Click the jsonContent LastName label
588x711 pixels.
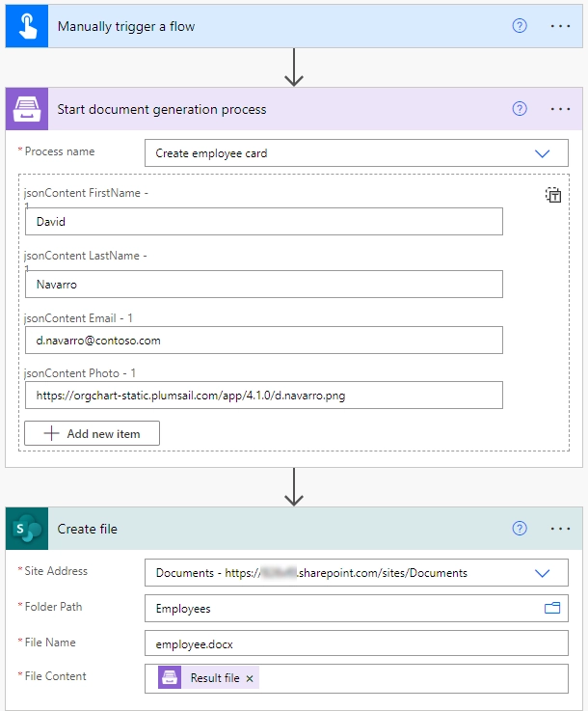85,256
